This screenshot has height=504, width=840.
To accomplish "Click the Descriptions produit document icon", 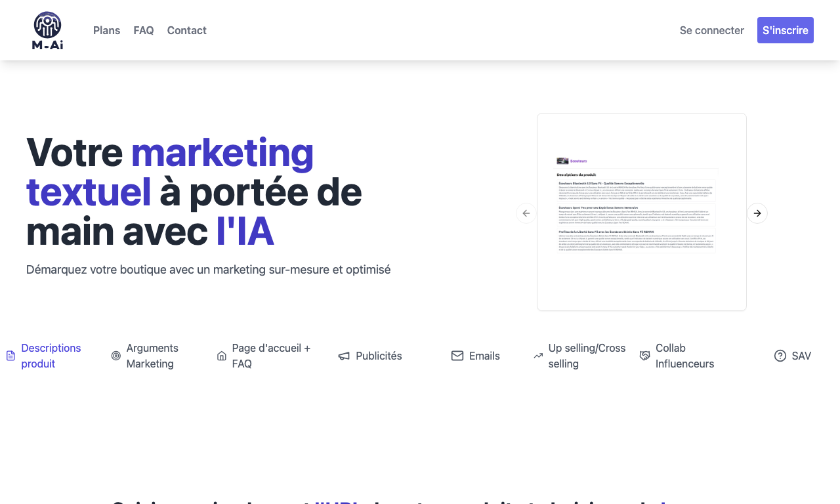I will pos(10,356).
